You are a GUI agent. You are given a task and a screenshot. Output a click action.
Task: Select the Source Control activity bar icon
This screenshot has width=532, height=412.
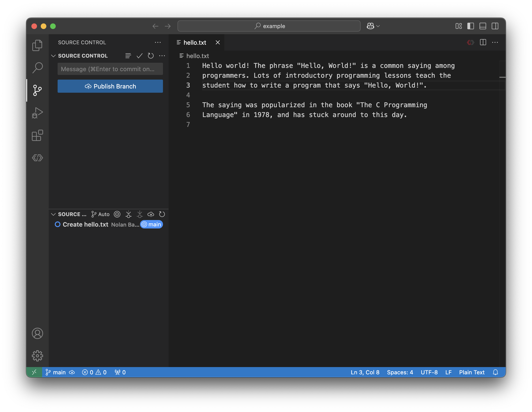click(x=37, y=90)
